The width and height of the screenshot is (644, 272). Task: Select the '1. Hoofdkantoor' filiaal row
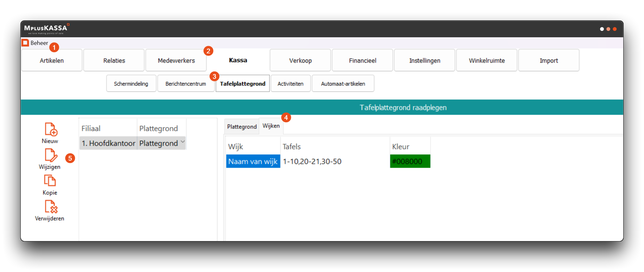(108, 143)
